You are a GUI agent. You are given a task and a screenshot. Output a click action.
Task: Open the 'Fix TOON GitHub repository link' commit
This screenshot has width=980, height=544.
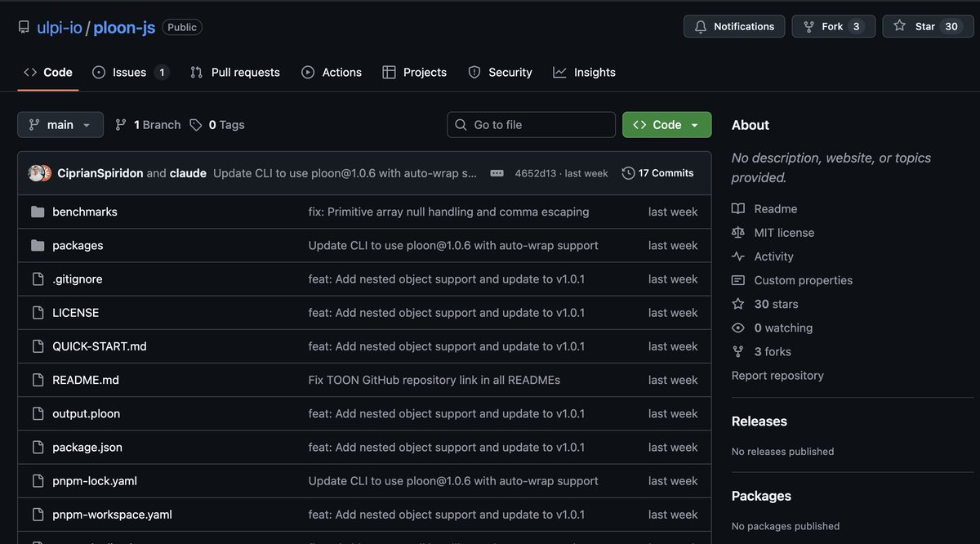pos(434,380)
